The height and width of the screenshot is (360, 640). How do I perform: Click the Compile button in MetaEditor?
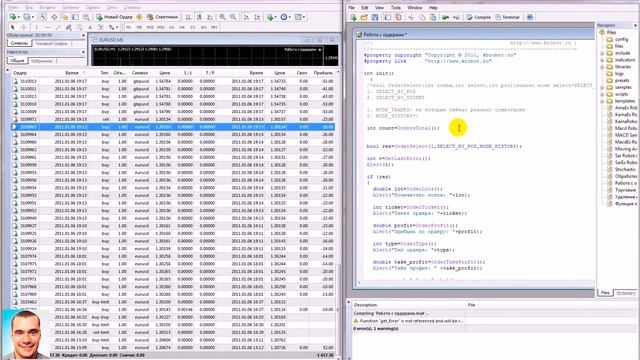(x=479, y=17)
